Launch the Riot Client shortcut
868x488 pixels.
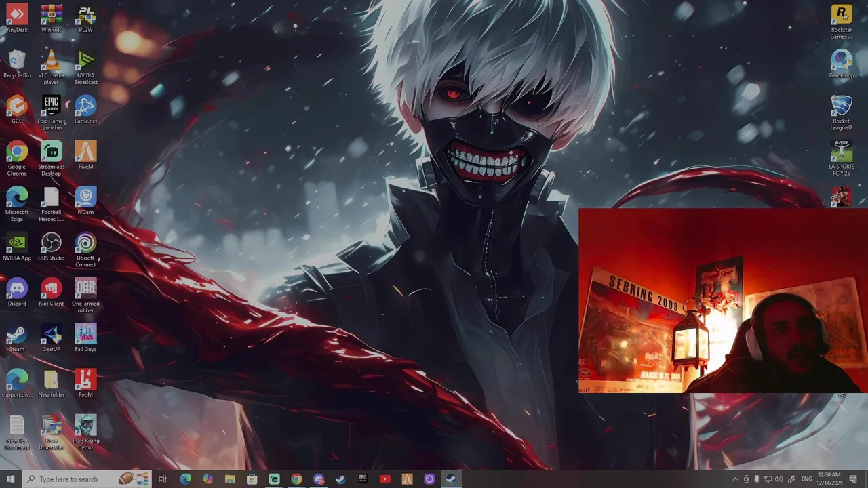[52, 291]
